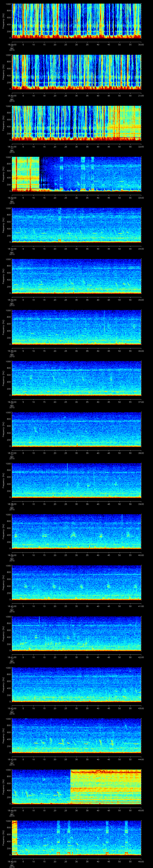Viewport: 153px width, 868px height.
Task: Select the spectrogram panel starting at 18:35:00
Action: point(77,327)
